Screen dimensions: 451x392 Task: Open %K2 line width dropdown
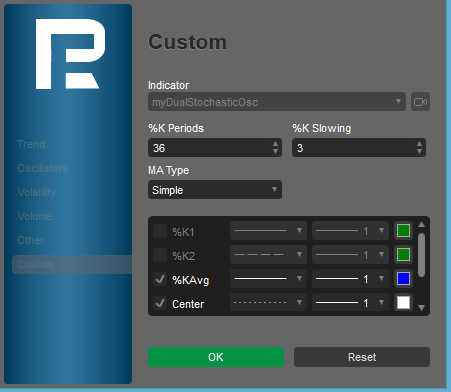click(x=350, y=255)
